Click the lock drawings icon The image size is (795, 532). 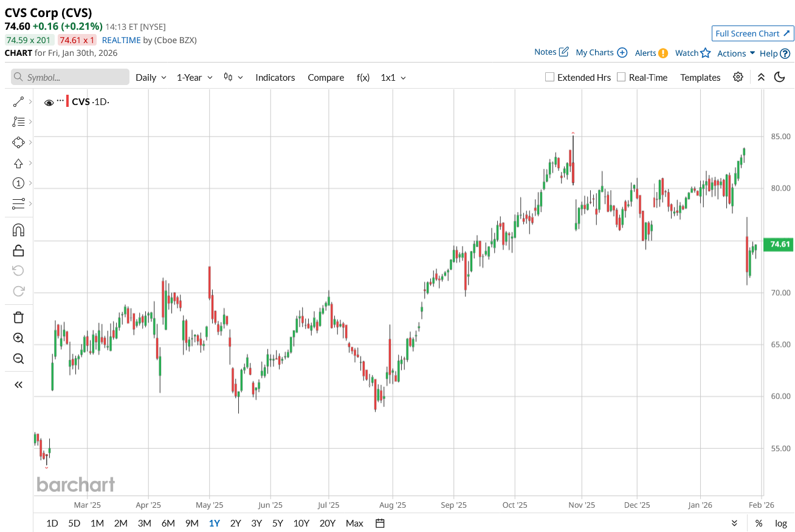(18, 250)
